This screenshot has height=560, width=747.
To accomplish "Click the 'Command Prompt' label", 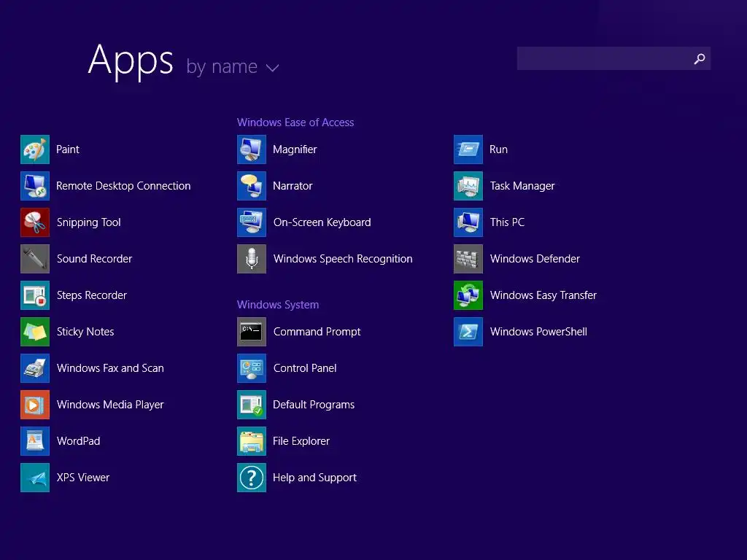I will 317,332.
